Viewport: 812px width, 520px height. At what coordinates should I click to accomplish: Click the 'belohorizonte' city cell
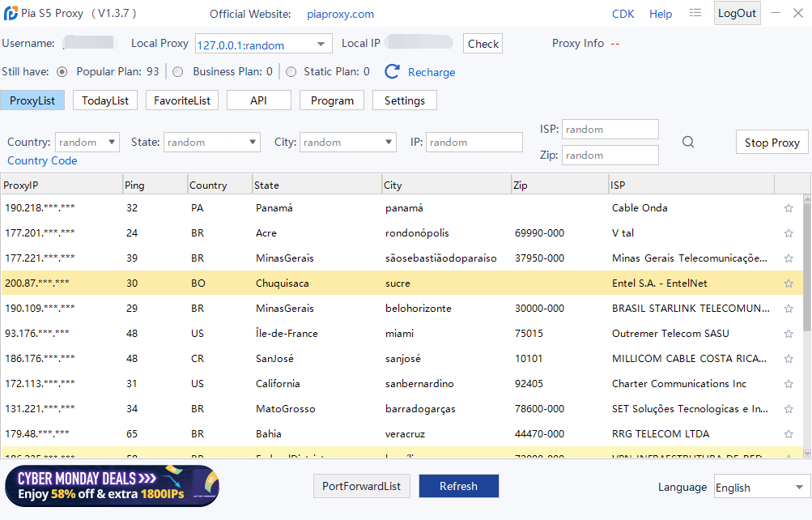point(419,309)
